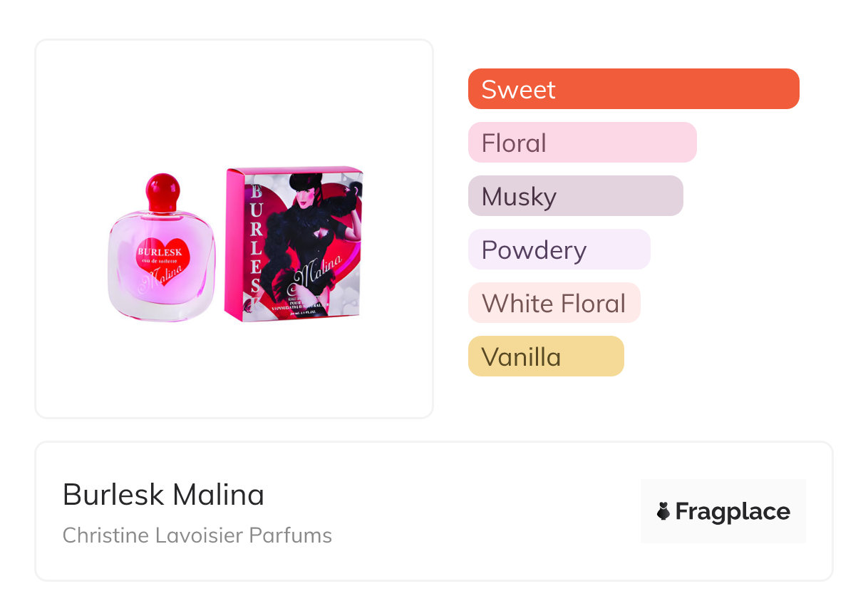Click the Fragplace perfume bottle logo icon

click(x=663, y=511)
